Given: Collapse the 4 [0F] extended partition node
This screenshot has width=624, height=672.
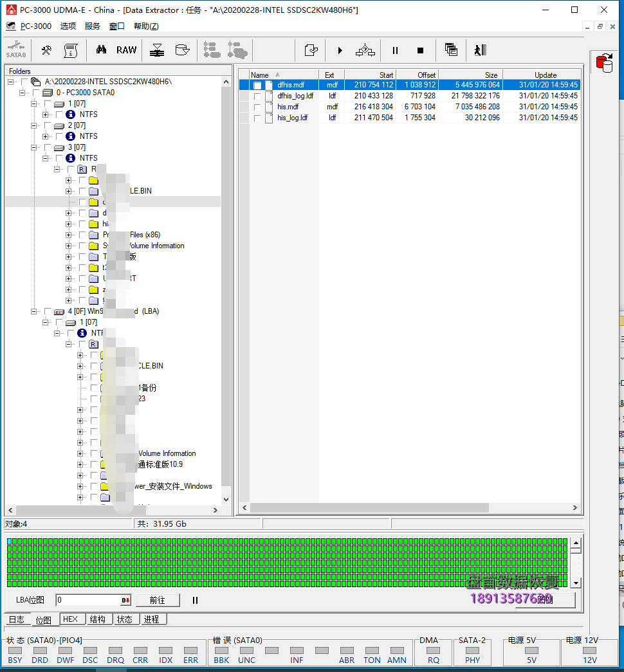Looking at the screenshot, I should tap(34, 312).
